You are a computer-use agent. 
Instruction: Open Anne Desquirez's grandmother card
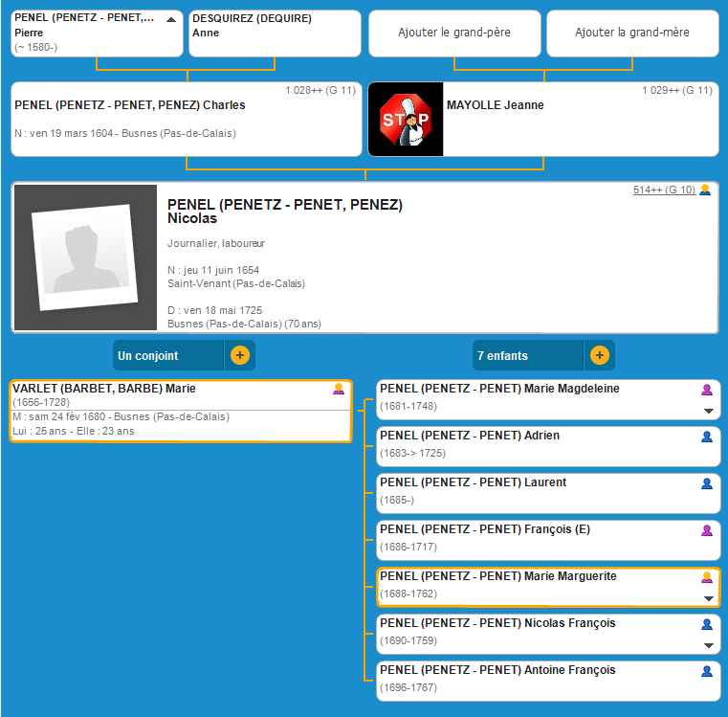274,34
